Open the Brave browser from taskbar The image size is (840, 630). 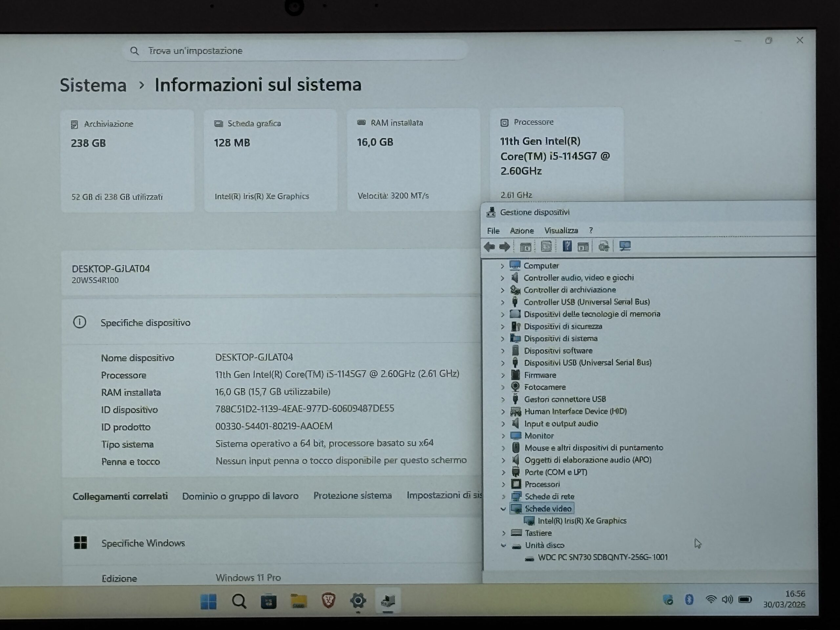pyautogui.click(x=328, y=600)
